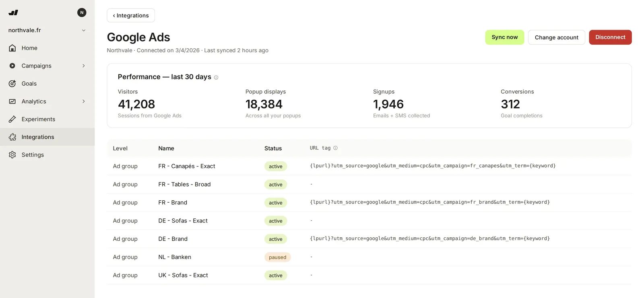Click the Goals target icon
This screenshot has width=644, height=298.
tap(12, 84)
